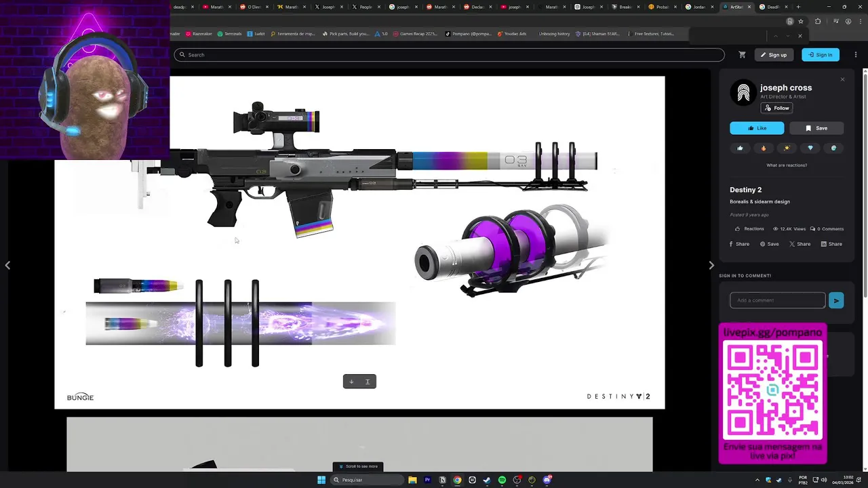Click the send comment arrow button
Screen dimensions: 868x488
pos(836,300)
